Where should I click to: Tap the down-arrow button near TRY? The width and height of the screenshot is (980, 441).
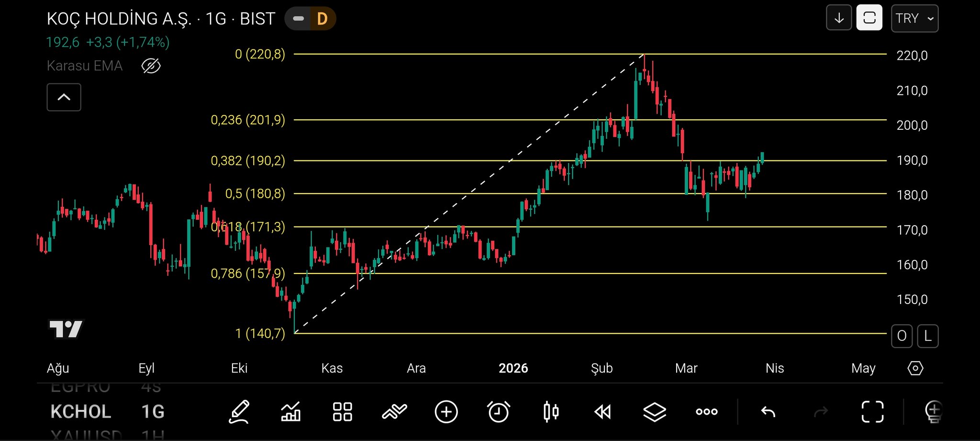coord(839,18)
